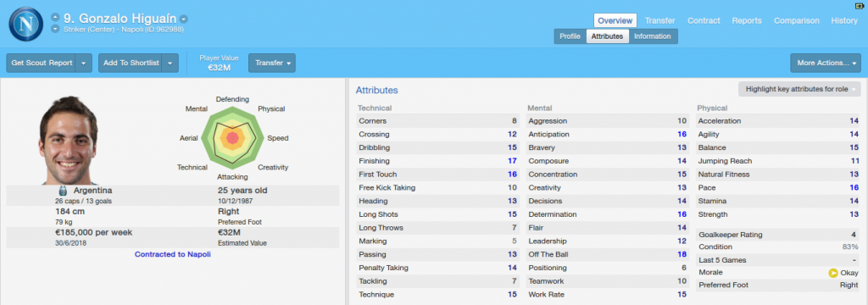This screenshot has width=868, height=305.
Task: Click the yellow Morale arrow icon
Action: (832, 273)
